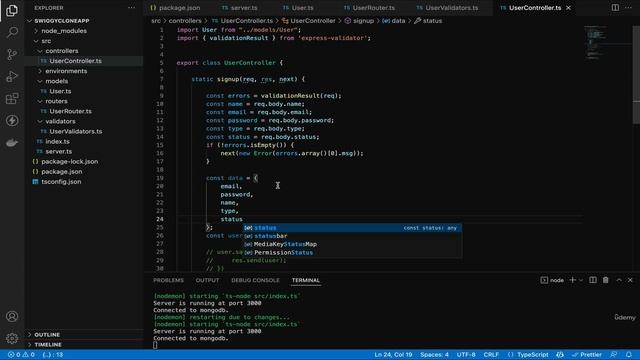Click the feedback icon in status bar
The height and width of the screenshot is (360, 640).
(613, 355)
